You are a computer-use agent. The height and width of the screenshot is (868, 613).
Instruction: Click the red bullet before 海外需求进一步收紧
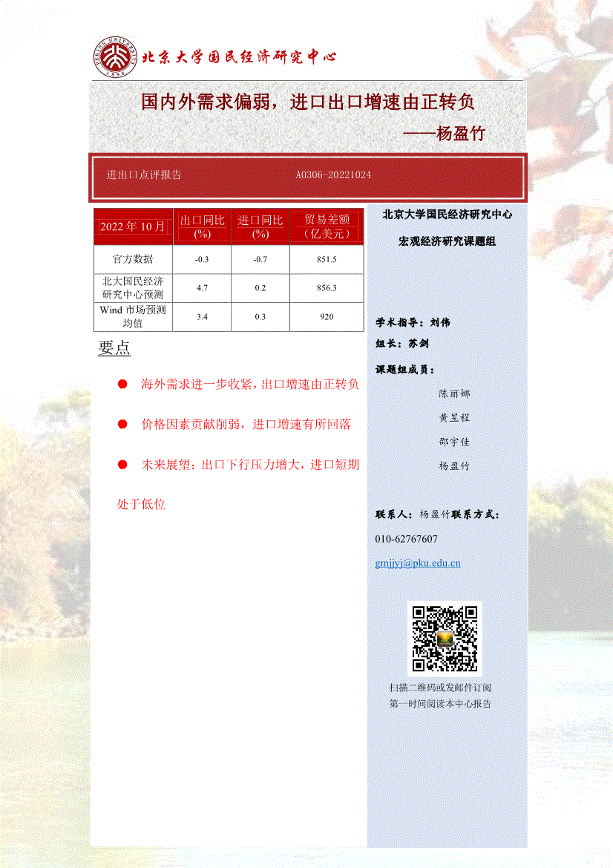[x=122, y=385]
